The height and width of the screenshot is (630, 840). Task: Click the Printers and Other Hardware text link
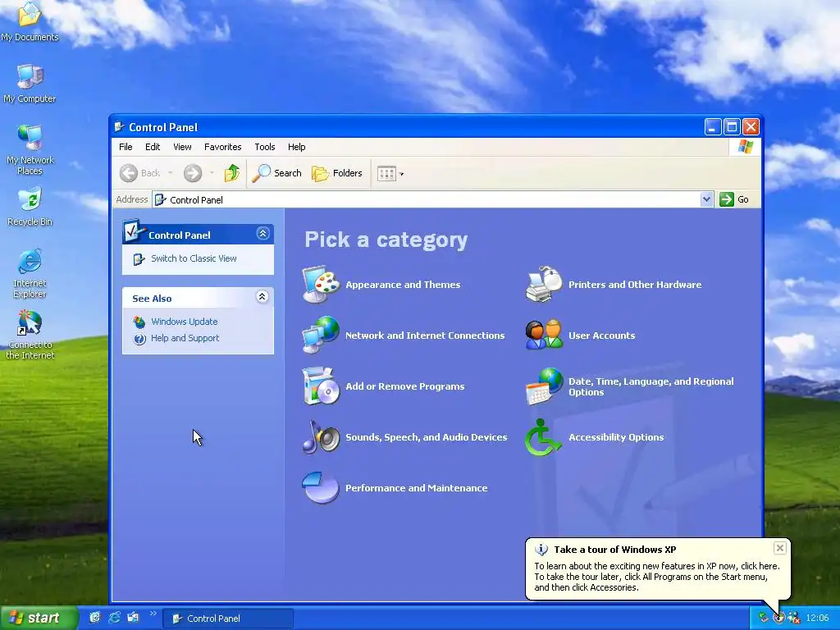point(635,285)
